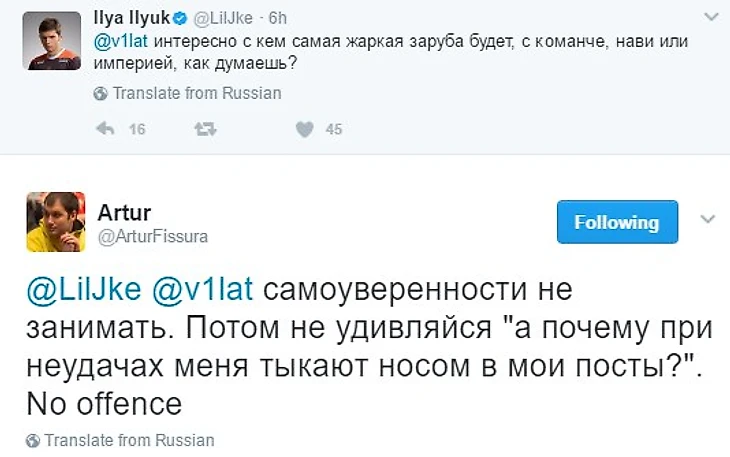Open Ilya Ilyuk's profile picture

click(51, 41)
